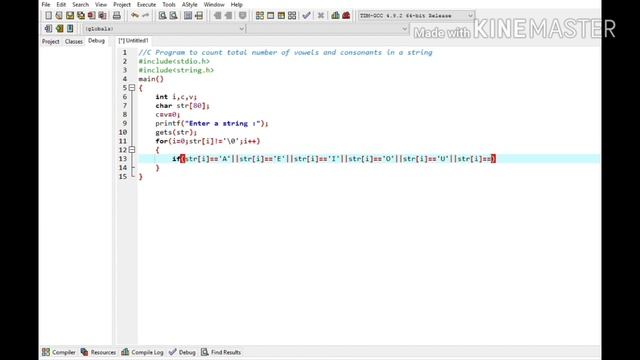The width and height of the screenshot is (640, 360).
Task: Open the Compile Log bottom tab
Action: (x=142, y=352)
